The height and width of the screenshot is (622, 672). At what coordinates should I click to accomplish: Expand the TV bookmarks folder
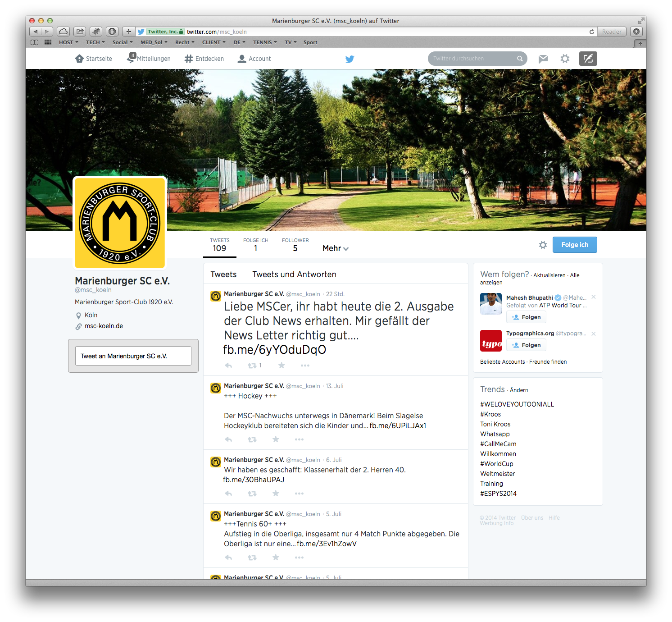291,42
